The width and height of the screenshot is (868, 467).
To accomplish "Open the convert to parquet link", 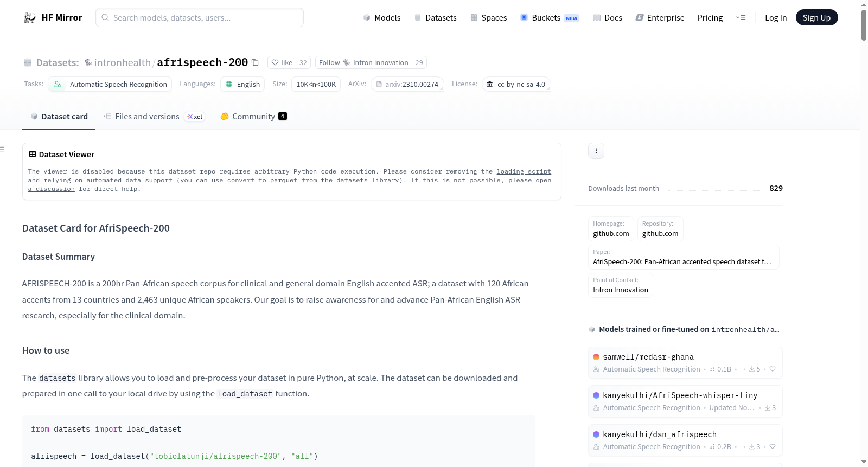I will coord(262,181).
